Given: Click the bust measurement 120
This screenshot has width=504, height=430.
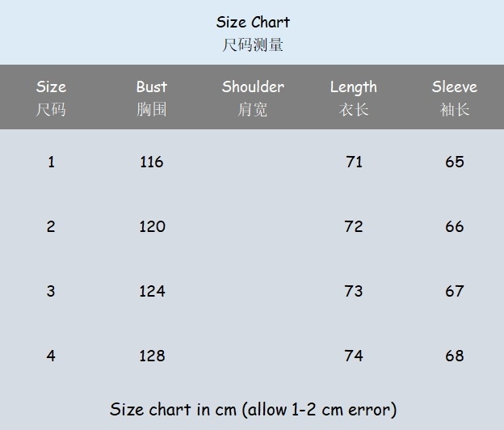Looking at the screenshot, I should 152,226.
